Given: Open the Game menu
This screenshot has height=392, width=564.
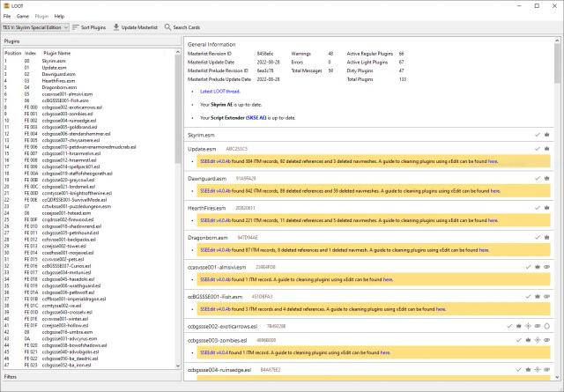Looking at the screenshot, I should [22, 16].
